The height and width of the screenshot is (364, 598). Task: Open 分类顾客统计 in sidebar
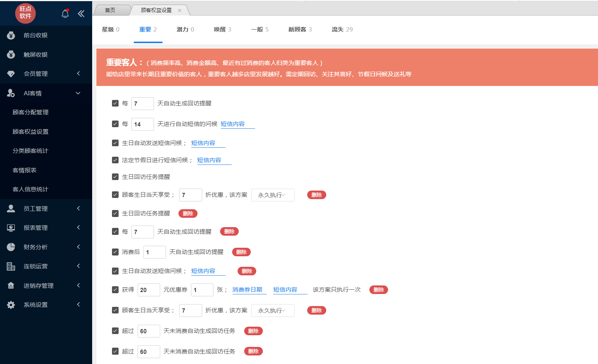click(x=30, y=151)
